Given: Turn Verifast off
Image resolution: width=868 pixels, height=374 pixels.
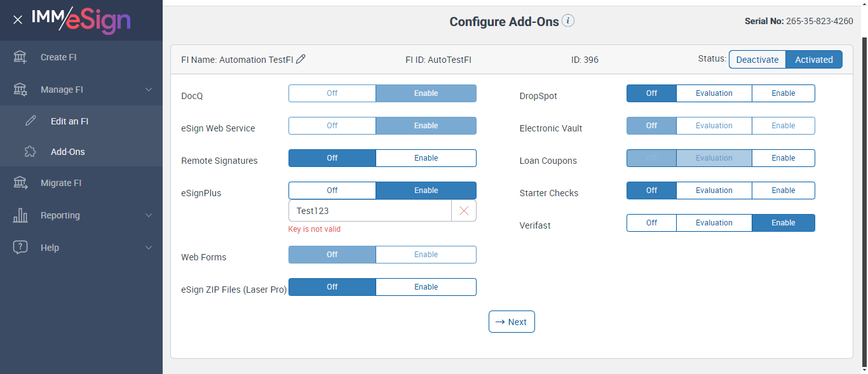Looking at the screenshot, I should tap(651, 223).
